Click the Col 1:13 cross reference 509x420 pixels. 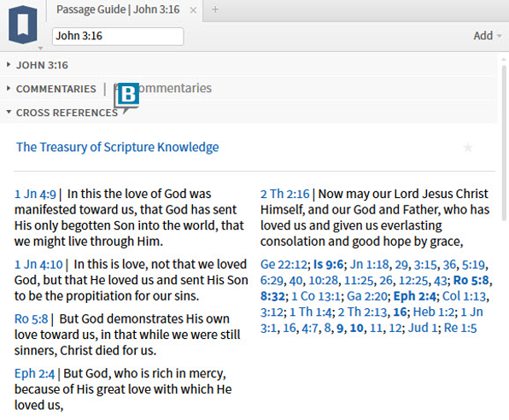(465, 296)
